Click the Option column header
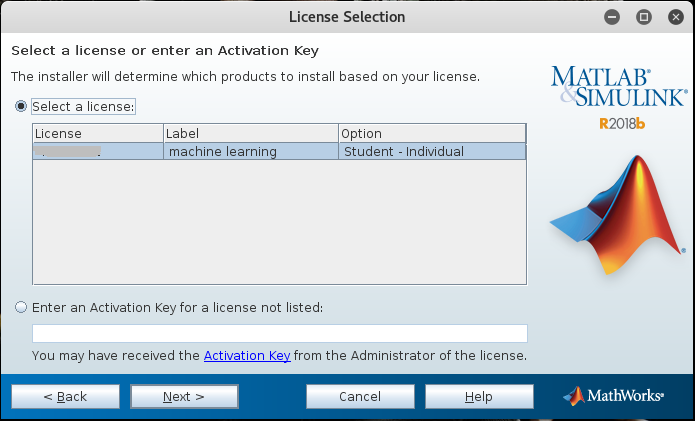Image resolution: width=695 pixels, height=421 pixels. point(432,133)
